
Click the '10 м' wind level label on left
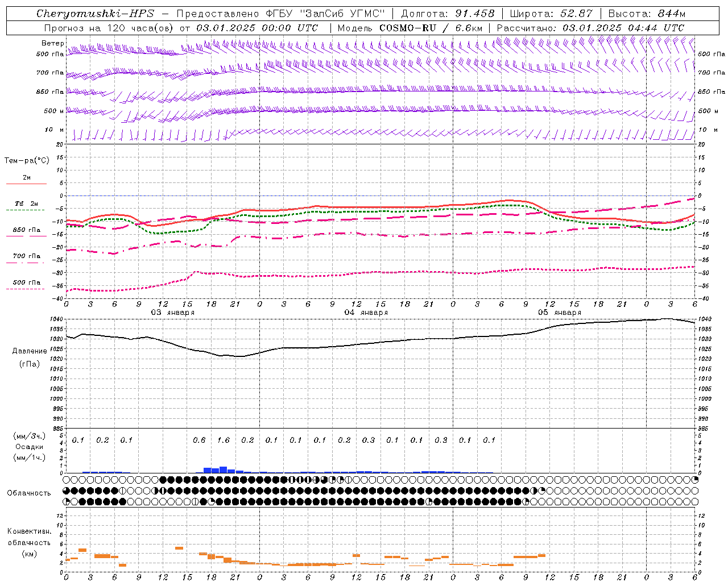(55, 130)
